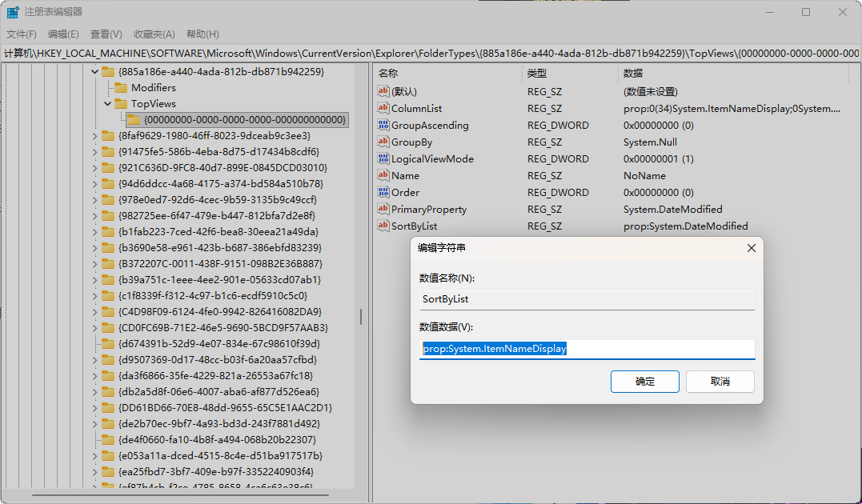This screenshot has height=504, width=862.
Task: Expand the {b39a751c-1eee-4ee2-901e-05633cd07ab1} key
Action: point(94,279)
